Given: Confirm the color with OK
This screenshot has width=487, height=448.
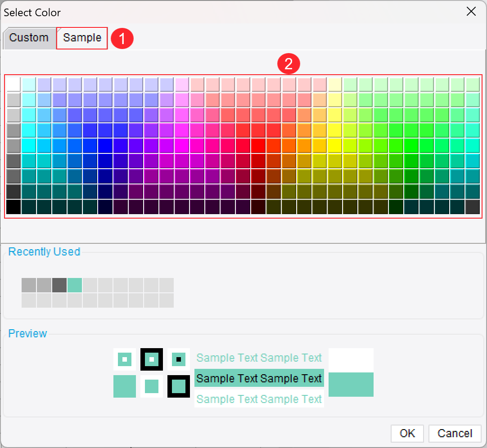Looking at the screenshot, I should [407, 433].
